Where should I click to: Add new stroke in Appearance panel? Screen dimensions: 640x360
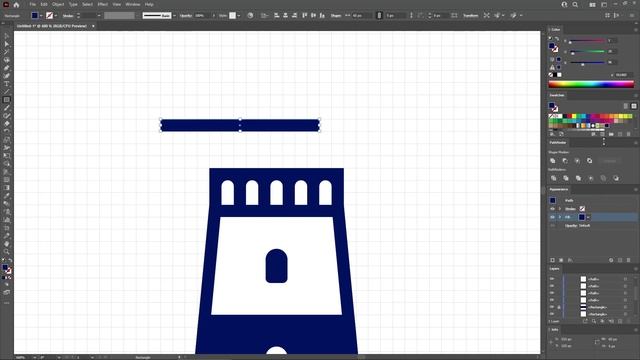tap(553, 260)
